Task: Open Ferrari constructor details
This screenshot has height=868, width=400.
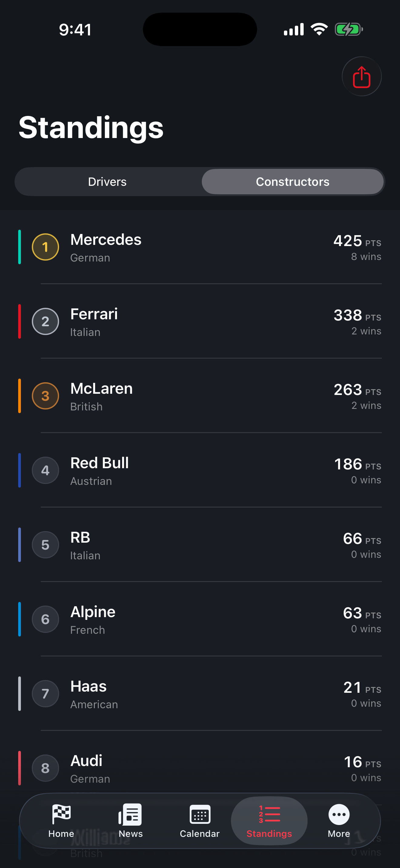Action: pos(200,321)
